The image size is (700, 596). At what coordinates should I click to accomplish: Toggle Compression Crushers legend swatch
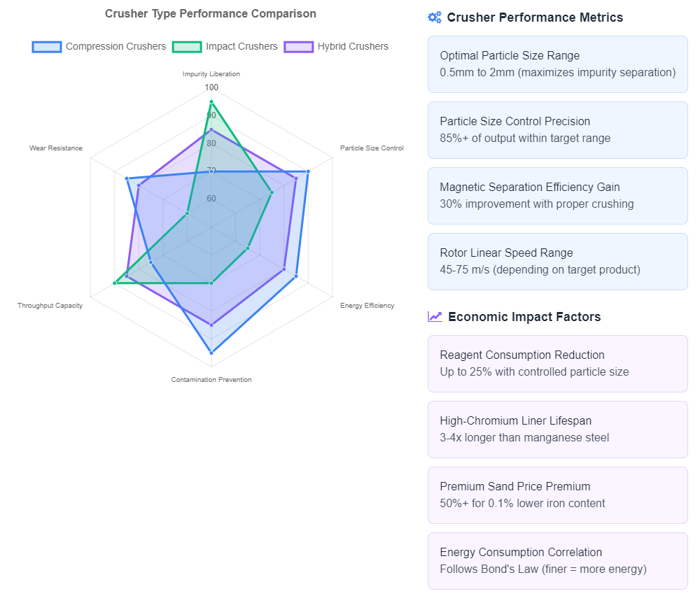47,47
